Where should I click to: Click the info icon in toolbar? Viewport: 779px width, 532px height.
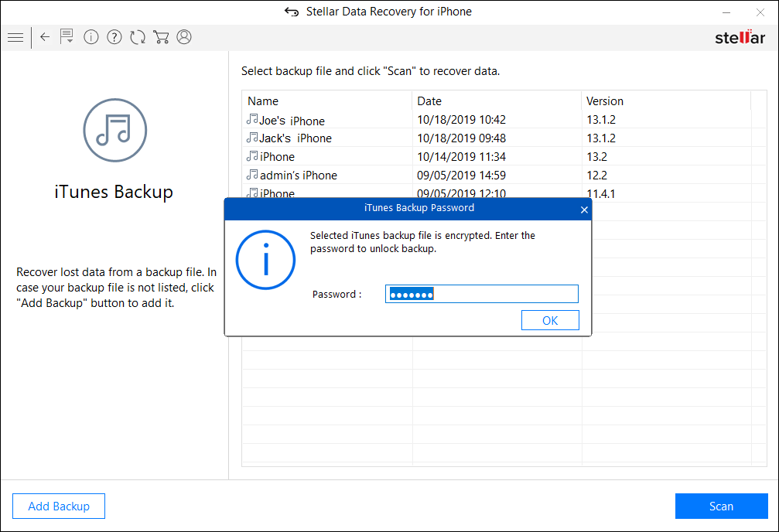[x=91, y=37]
